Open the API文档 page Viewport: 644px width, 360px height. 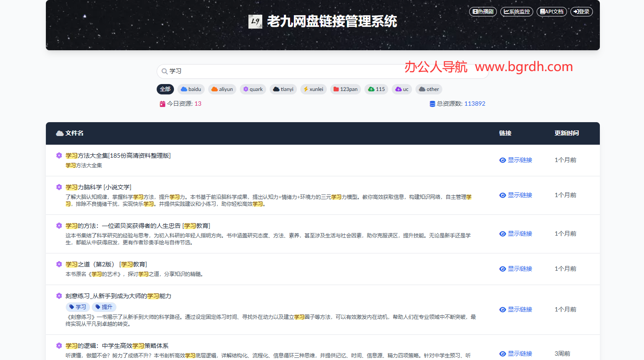[551, 12]
